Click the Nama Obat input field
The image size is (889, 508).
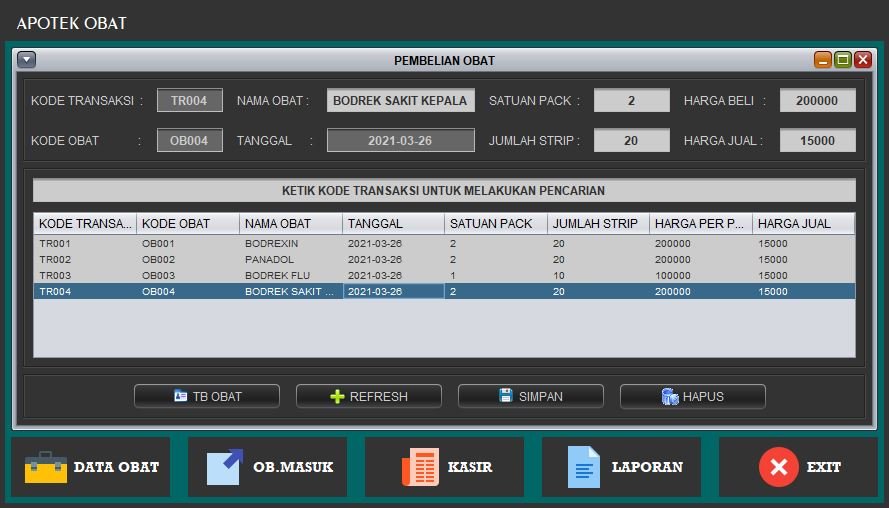(400, 100)
